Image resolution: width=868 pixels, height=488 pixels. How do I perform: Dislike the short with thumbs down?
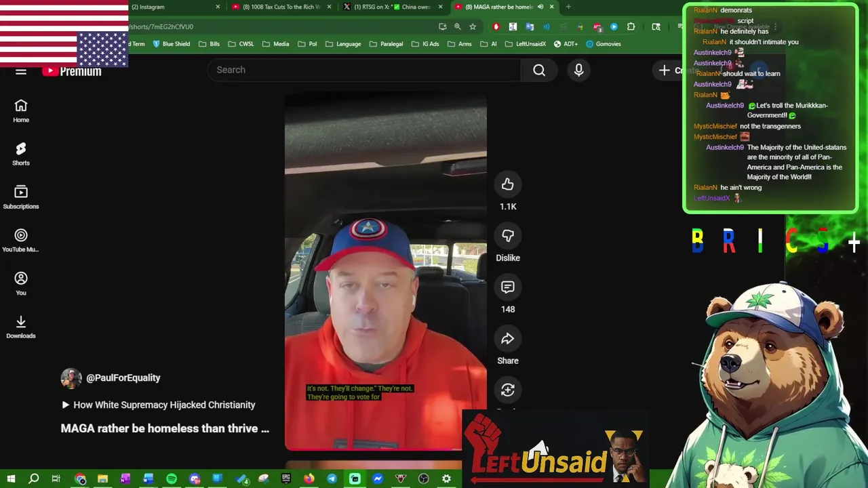[x=508, y=236]
